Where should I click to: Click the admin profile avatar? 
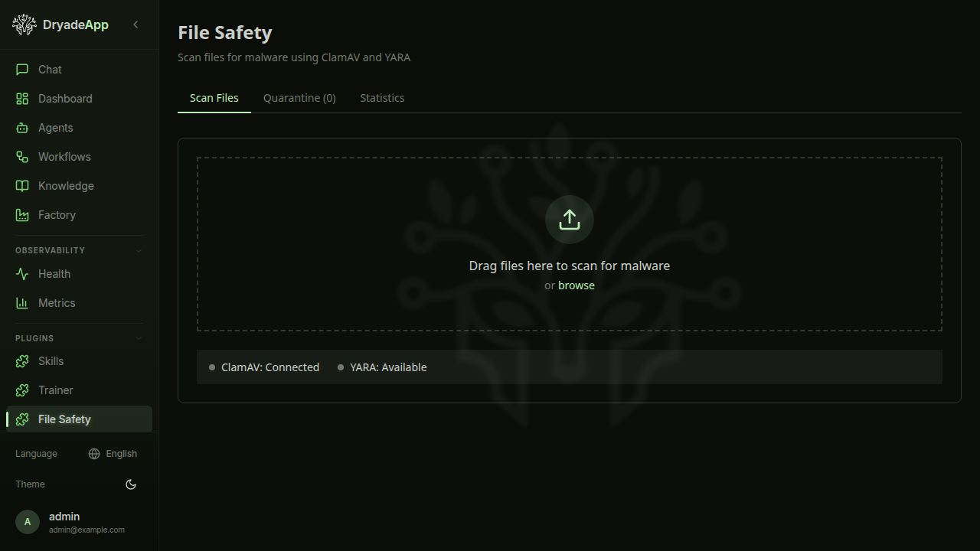click(27, 521)
